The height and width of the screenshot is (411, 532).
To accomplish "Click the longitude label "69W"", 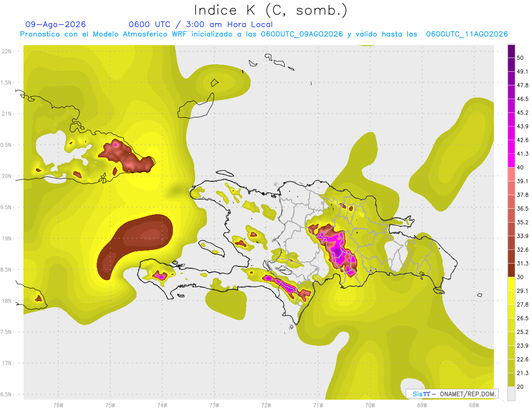I will (x=422, y=405).
